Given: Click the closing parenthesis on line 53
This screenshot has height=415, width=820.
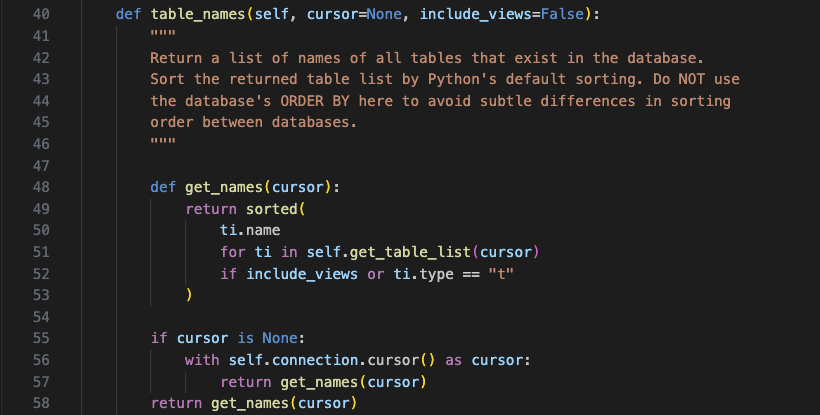Looking at the screenshot, I should (x=189, y=295).
